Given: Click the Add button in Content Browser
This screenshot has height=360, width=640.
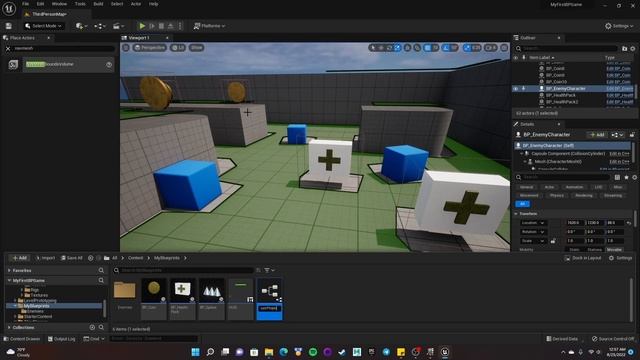Looking at the screenshot, I should click(19, 258).
